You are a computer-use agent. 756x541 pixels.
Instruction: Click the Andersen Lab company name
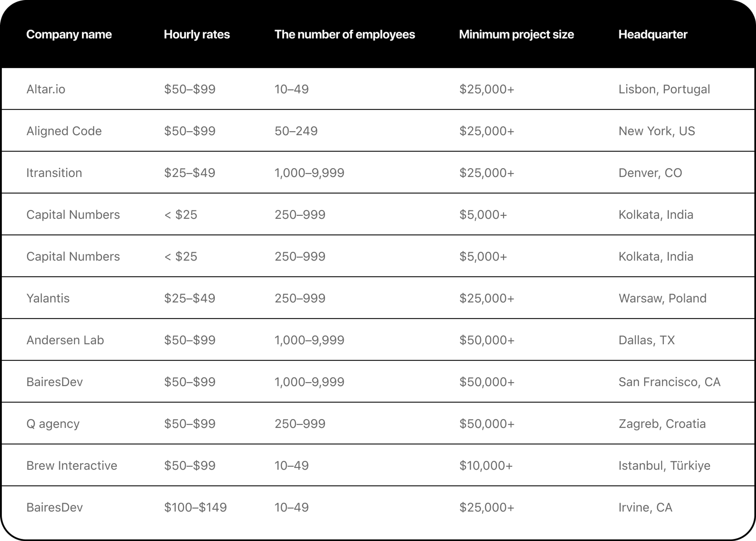(65, 340)
